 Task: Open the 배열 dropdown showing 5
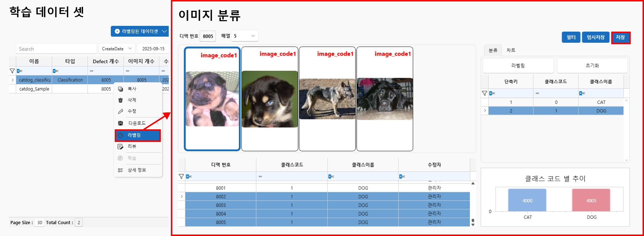pyautogui.click(x=253, y=36)
